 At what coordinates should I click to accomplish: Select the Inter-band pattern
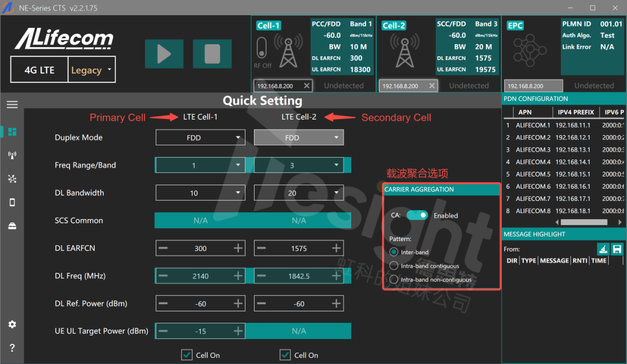pyautogui.click(x=394, y=252)
